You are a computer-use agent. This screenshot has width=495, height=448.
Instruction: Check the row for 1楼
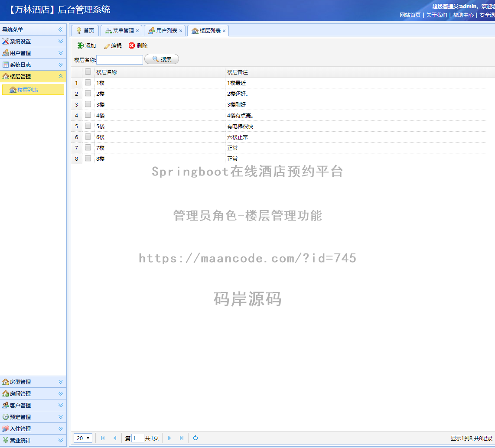click(x=88, y=82)
